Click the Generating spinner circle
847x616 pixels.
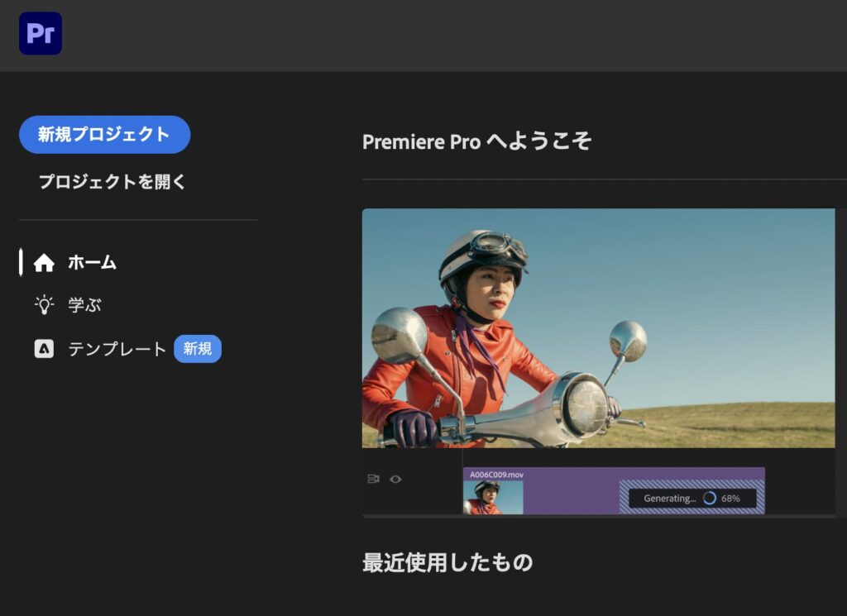tap(709, 499)
